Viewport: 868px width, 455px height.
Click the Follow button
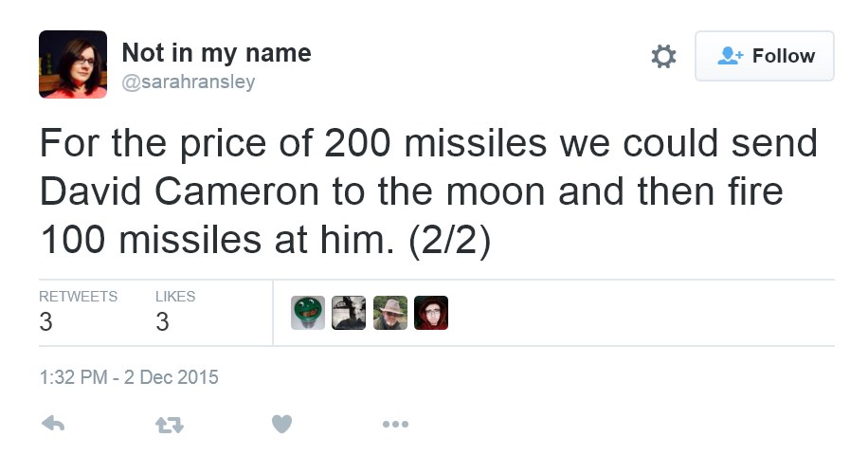[765, 57]
